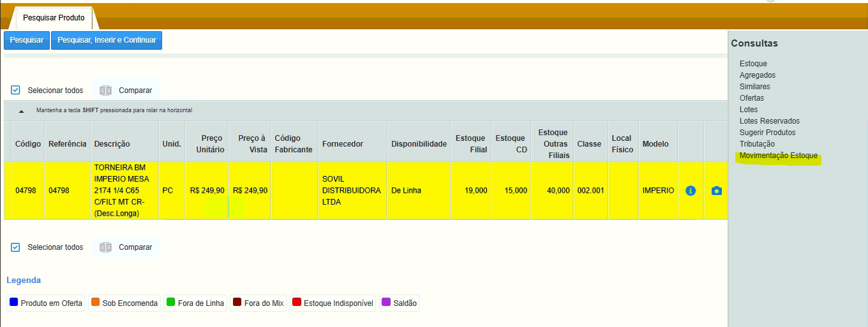Click the PC unit cell
The width and height of the screenshot is (868, 327).
[x=172, y=191]
